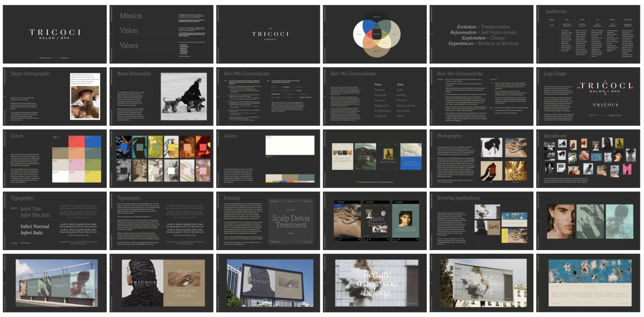
Task: Open the Venn diagram circles slide
Action: (x=375, y=34)
